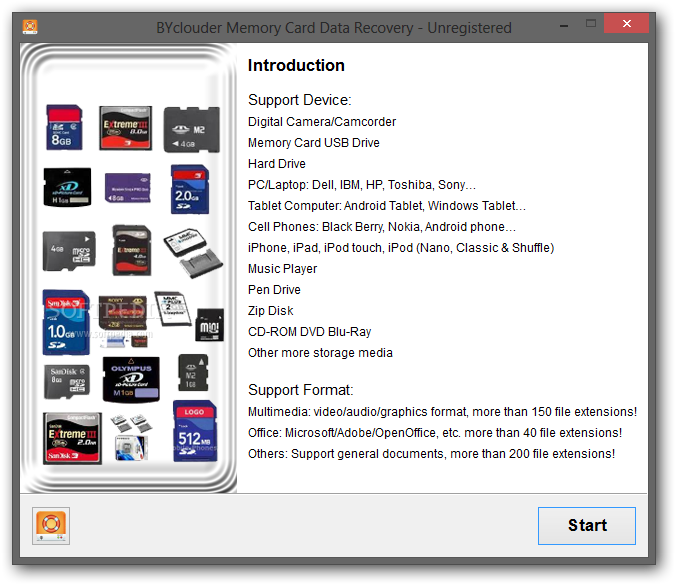Click the 8GB SDHC card image

click(x=64, y=128)
